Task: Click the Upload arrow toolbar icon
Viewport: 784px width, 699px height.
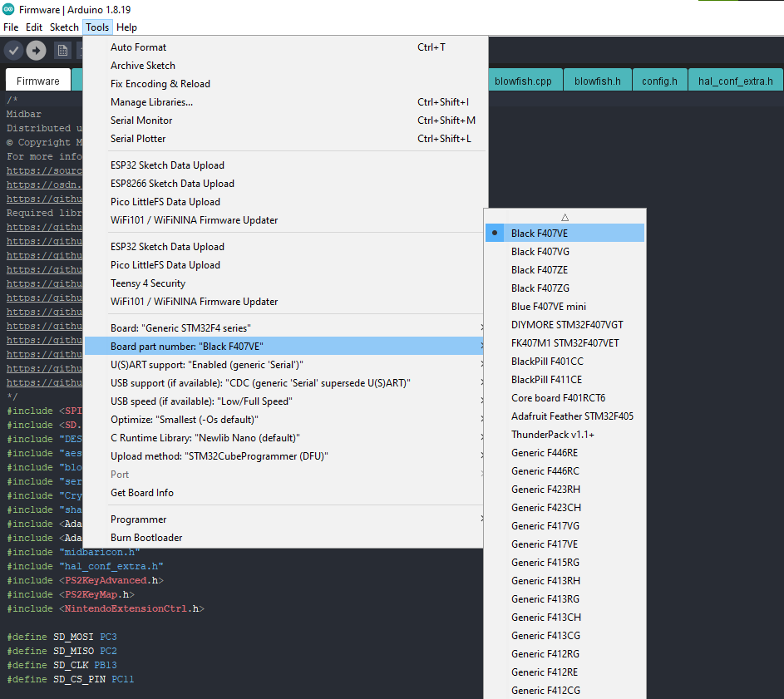Action: (x=36, y=51)
